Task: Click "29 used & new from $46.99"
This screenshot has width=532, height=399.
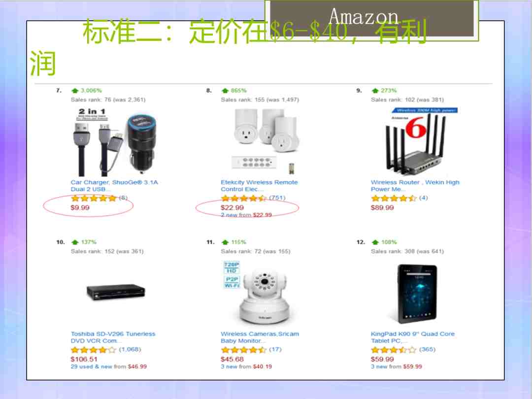Action: [x=108, y=366]
